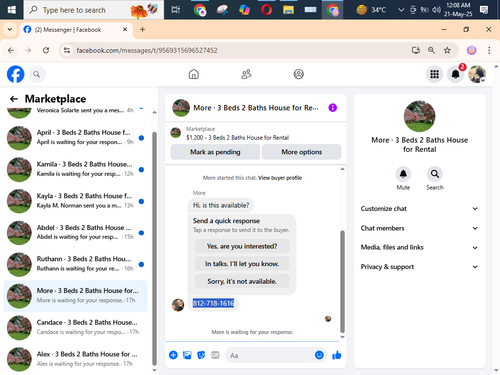Viewport: 500px width, 375px height.
Task: Attach a file with the photo icon
Action: coord(187,355)
